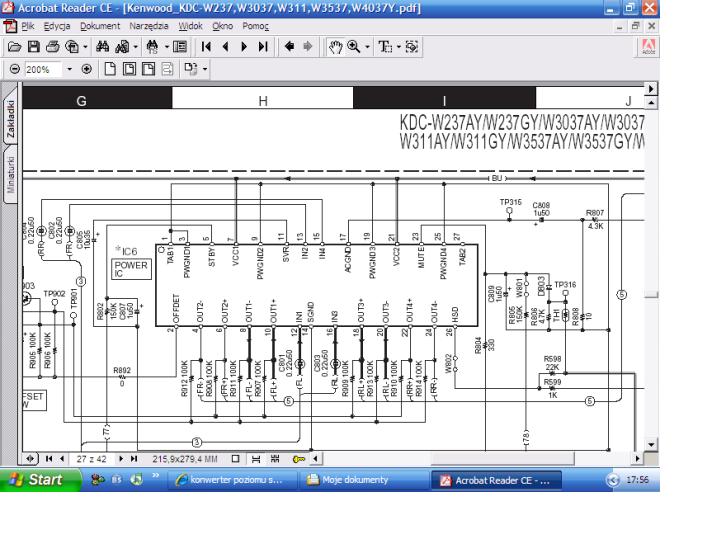720x540 pixels.
Task: Click the Adobe logo icon
Action: coord(648,47)
